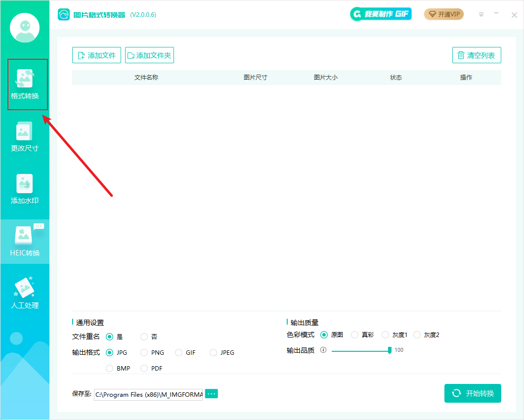This screenshot has height=420, width=524.
Task: Click the save path input field
Action: (x=148, y=395)
